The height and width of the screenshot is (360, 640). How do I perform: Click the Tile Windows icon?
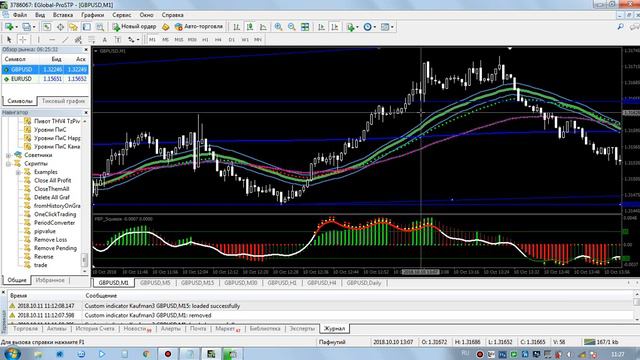[x=305, y=27]
